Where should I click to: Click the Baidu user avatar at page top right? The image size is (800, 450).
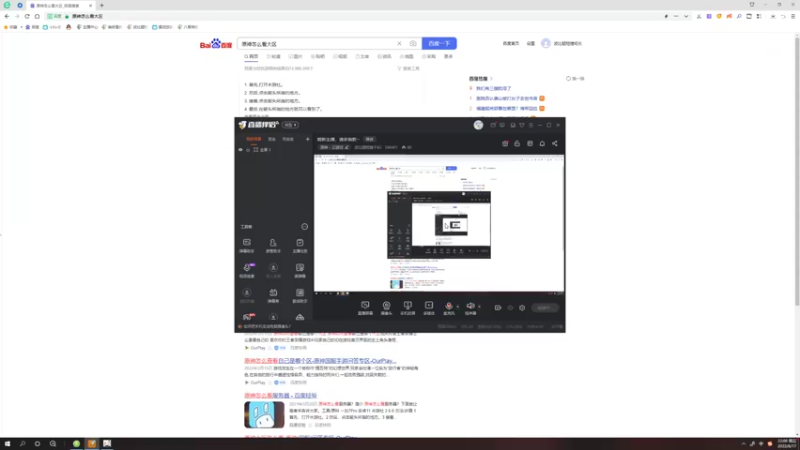tap(545, 43)
